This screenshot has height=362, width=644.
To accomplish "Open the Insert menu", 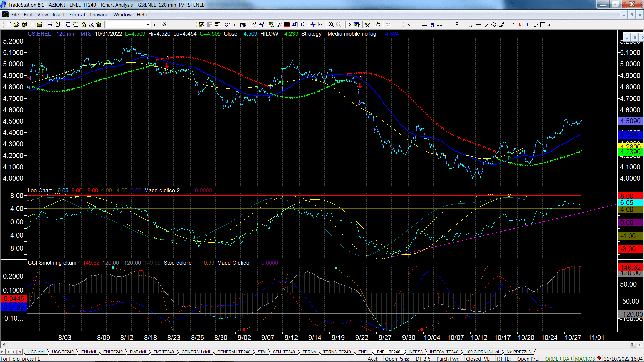I will click(x=59, y=15).
